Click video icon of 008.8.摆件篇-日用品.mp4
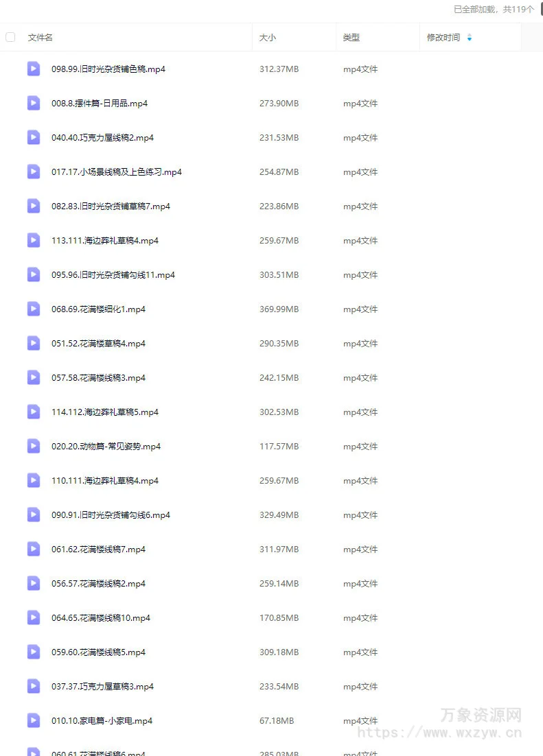 [x=34, y=103]
